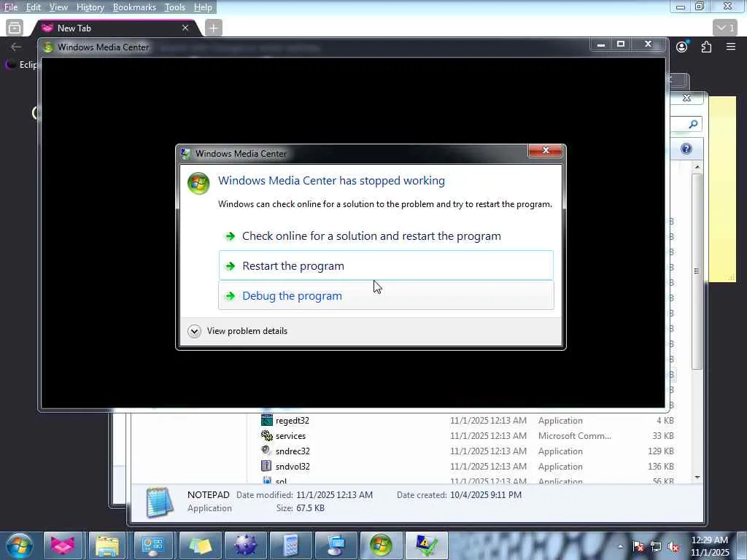
Task: Open the browser Bookmarks menu
Action: pyautogui.click(x=134, y=7)
